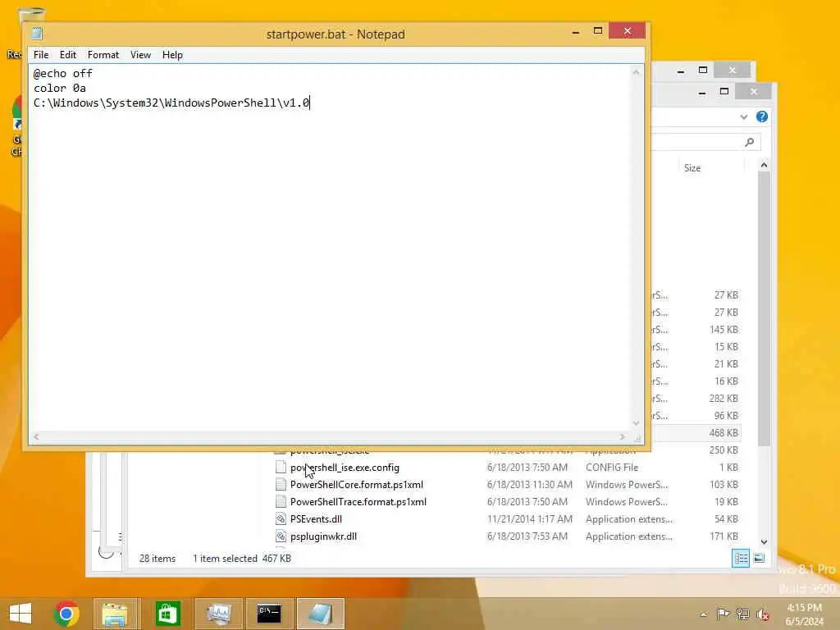Screen dimensions: 840x630
Task: Open the Edit menu in Notepad
Action: (x=67, y=55)
